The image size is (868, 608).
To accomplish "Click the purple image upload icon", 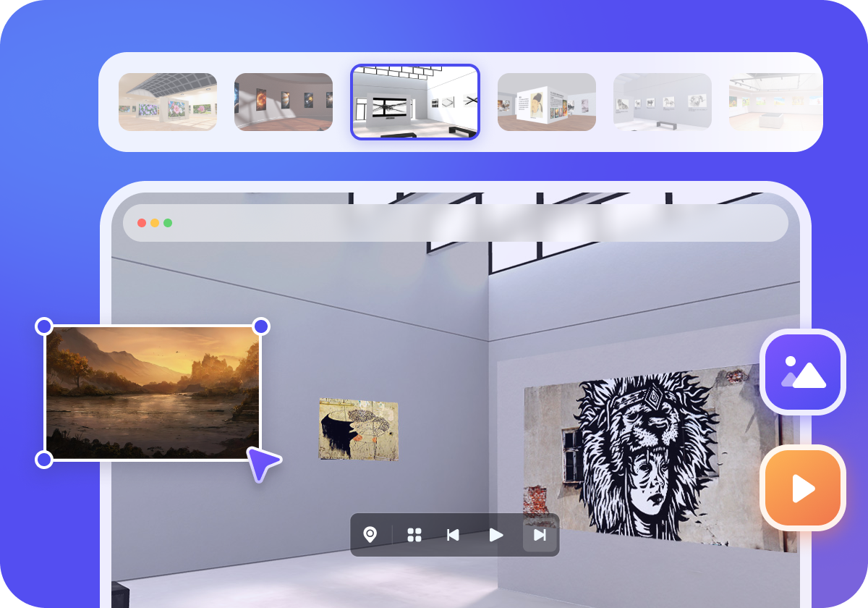I will (x=803, y=372).
